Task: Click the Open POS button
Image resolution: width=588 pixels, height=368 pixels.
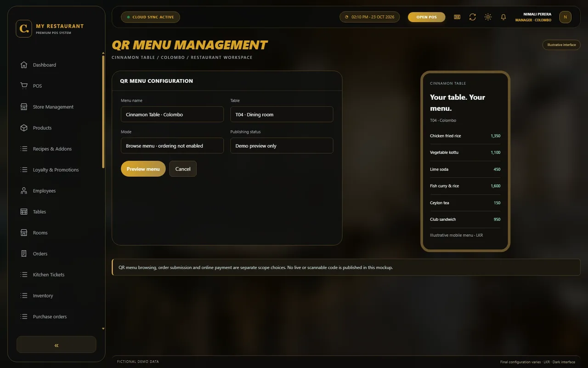Action: coord(427,17)
